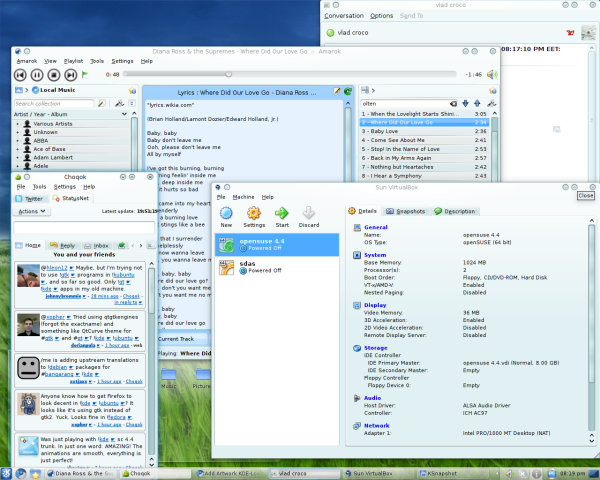This screenshot has height=480, width=600.
Task: Open the Options menu in vlad croco chat
Action: [382, 16]
